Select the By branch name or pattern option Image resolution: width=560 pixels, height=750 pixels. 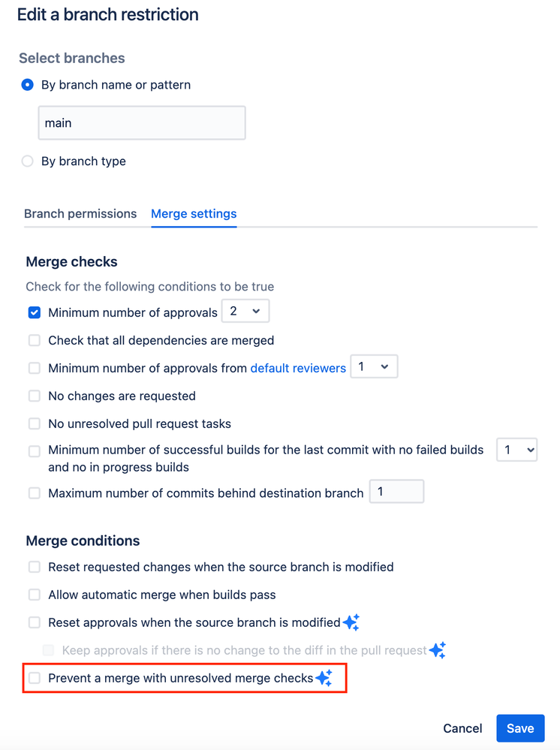tap(28, 85)
